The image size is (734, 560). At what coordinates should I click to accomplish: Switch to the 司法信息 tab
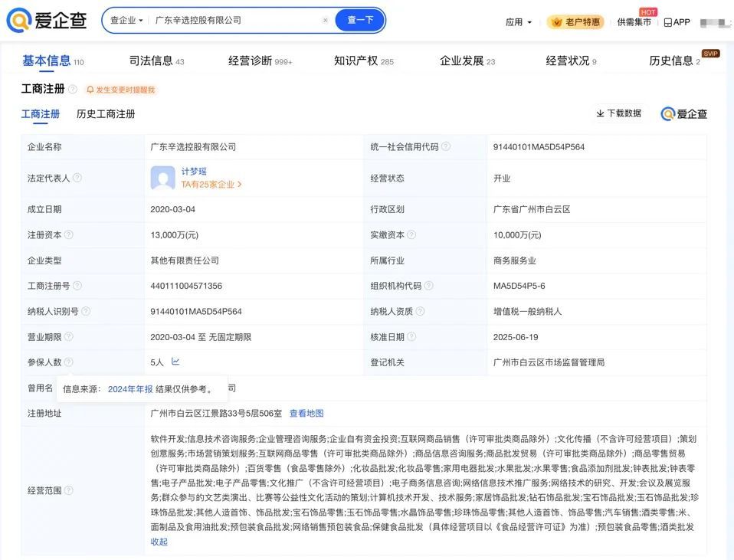click(x=157, y=61)
